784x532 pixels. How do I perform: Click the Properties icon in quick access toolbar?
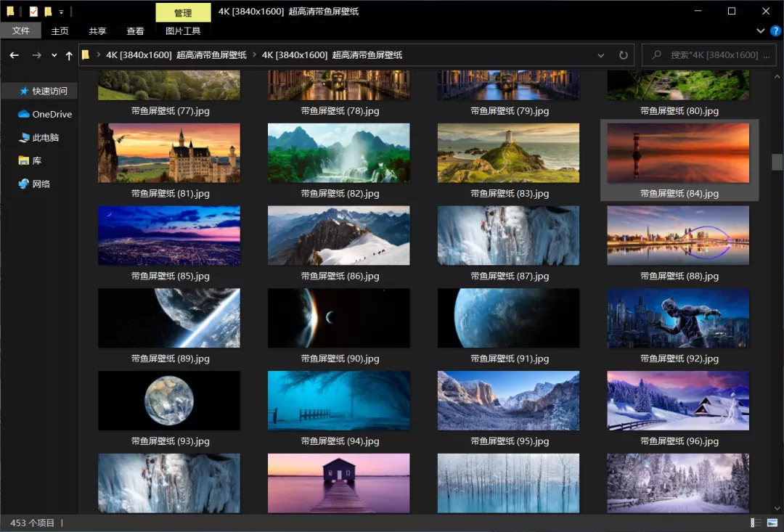(x=33, y=12)
